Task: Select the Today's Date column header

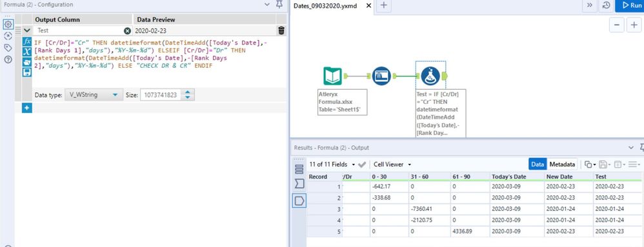Action: (517, 177)
